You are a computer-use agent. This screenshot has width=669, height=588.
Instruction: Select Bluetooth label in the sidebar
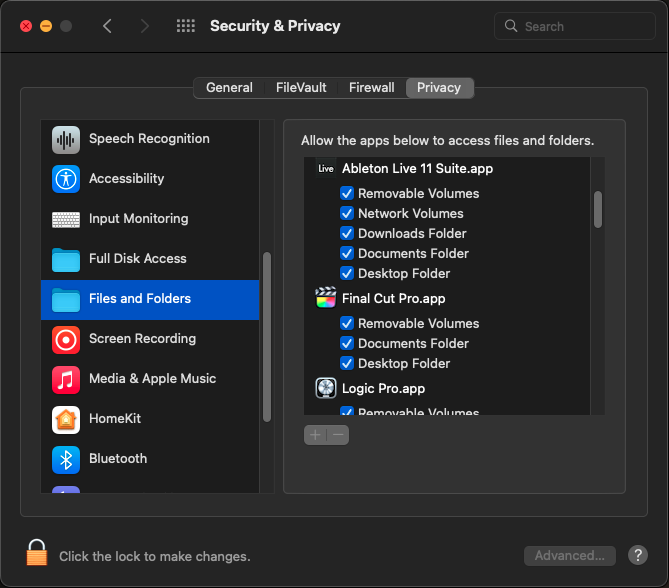tap(118, 459)
